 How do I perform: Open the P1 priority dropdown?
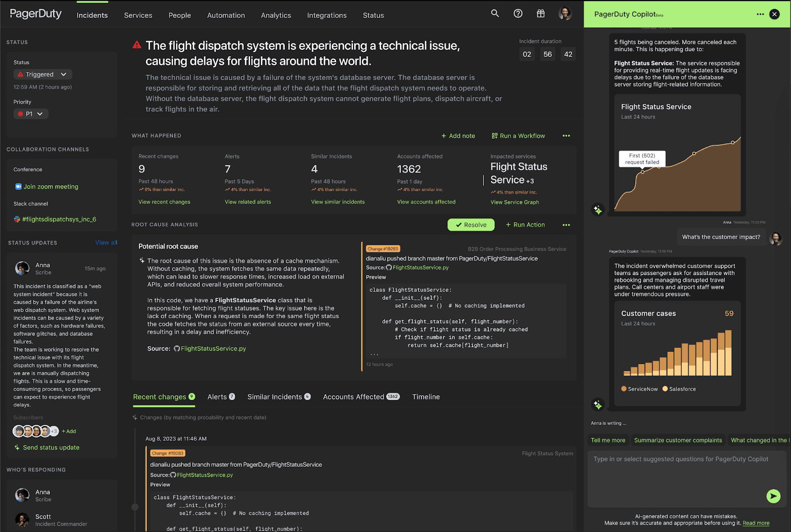click(x=31, y=114)
